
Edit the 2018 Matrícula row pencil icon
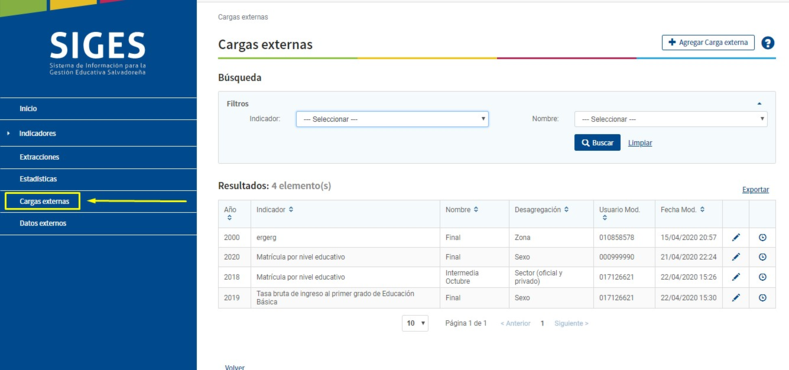[x=736, y=277]
